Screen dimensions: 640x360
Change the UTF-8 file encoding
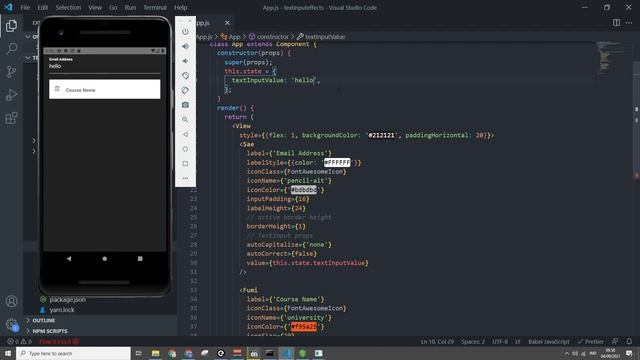500,341
